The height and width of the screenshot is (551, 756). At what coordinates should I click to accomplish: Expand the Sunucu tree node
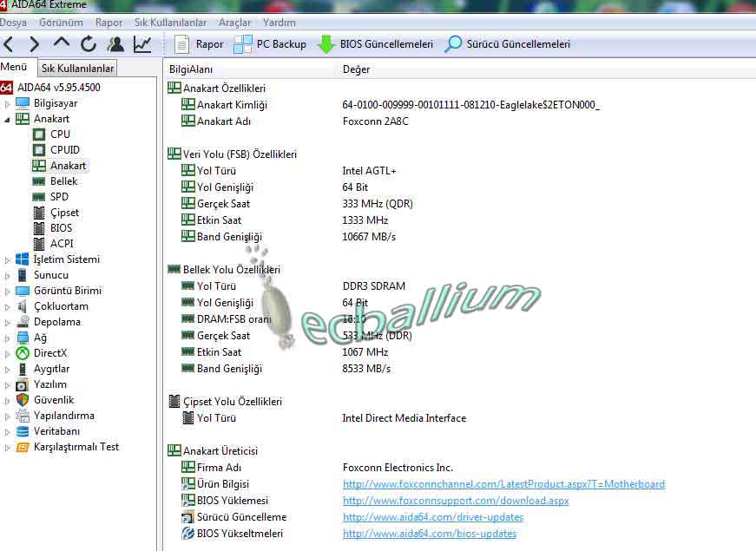(7, 276)
